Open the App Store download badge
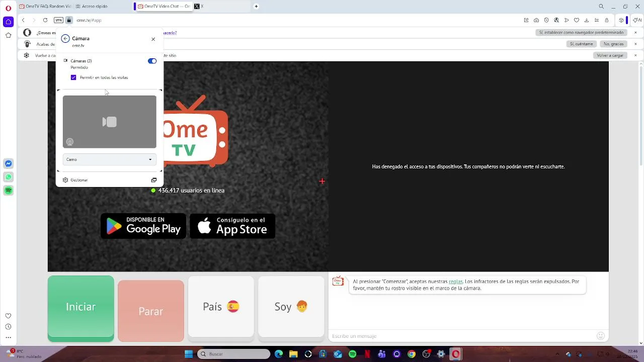Screen dimensions: 644x362 tap(232, 226)
